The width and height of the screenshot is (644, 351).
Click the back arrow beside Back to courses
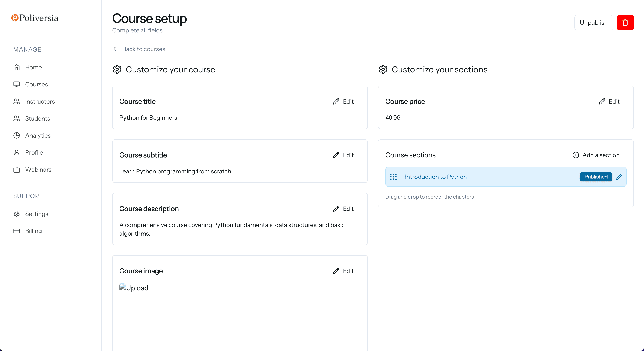pyautogui.click(x=115, y=49)
